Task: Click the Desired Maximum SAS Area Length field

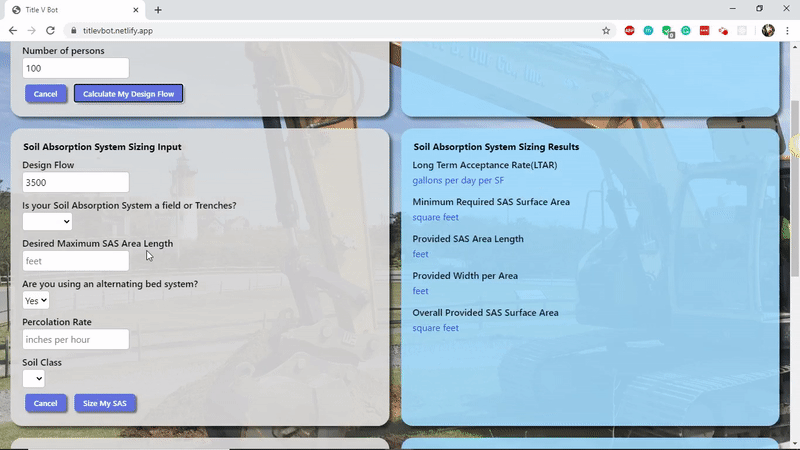Action: (76, 261)
